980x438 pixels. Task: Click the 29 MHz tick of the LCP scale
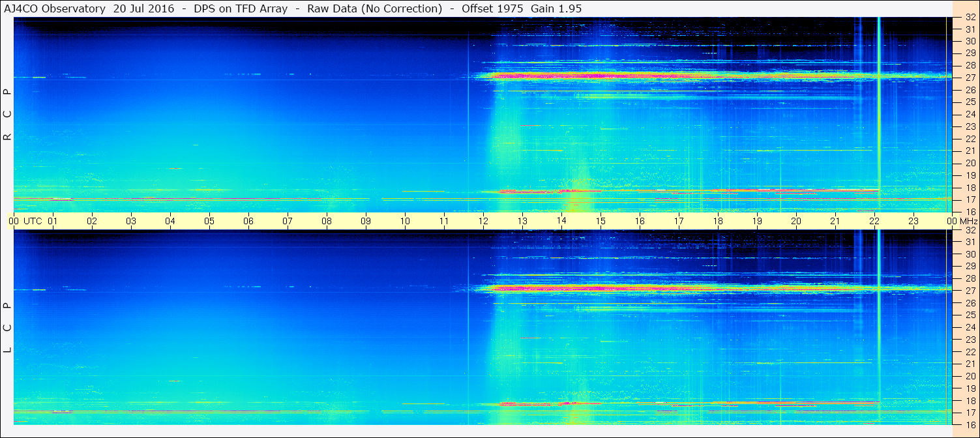(970, 266)
